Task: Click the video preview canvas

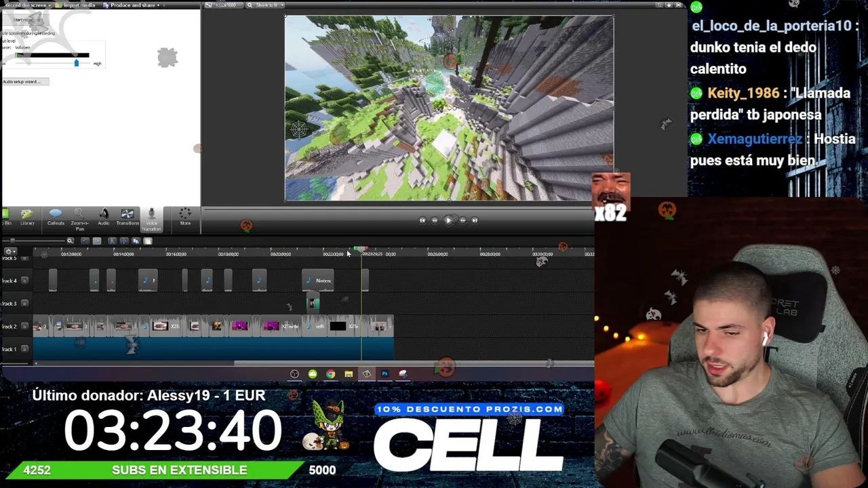Action: (x=449, y=108)
